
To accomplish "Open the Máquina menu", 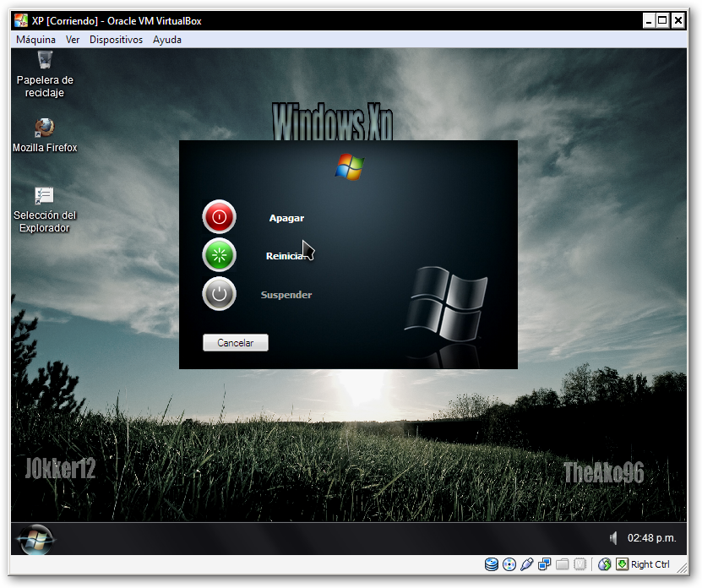I will coord(35,40).
